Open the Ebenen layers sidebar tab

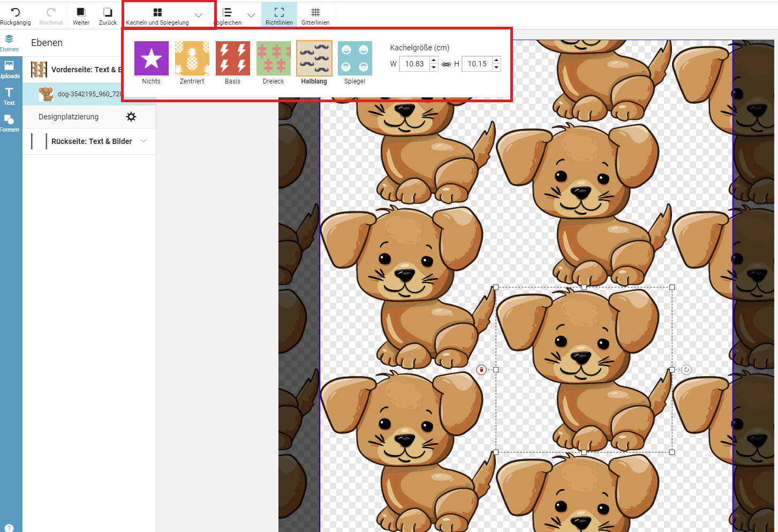9,43
